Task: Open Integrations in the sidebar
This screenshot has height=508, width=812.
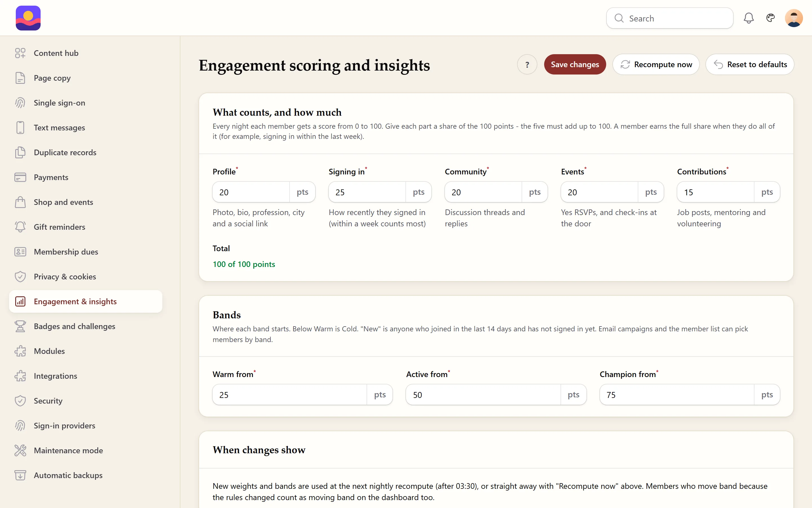Action: tap(85, 376)
